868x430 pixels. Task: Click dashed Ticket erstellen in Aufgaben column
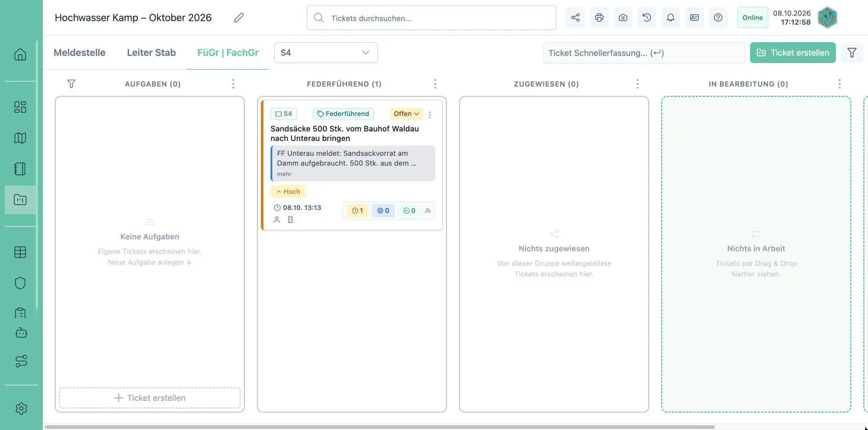tap(150, 398)
